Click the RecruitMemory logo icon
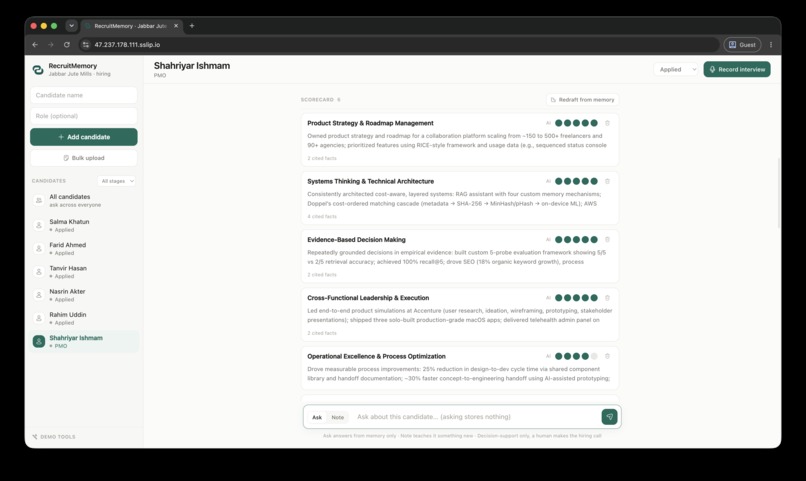This screenshot has width=806, height=481. click(38, 69)
